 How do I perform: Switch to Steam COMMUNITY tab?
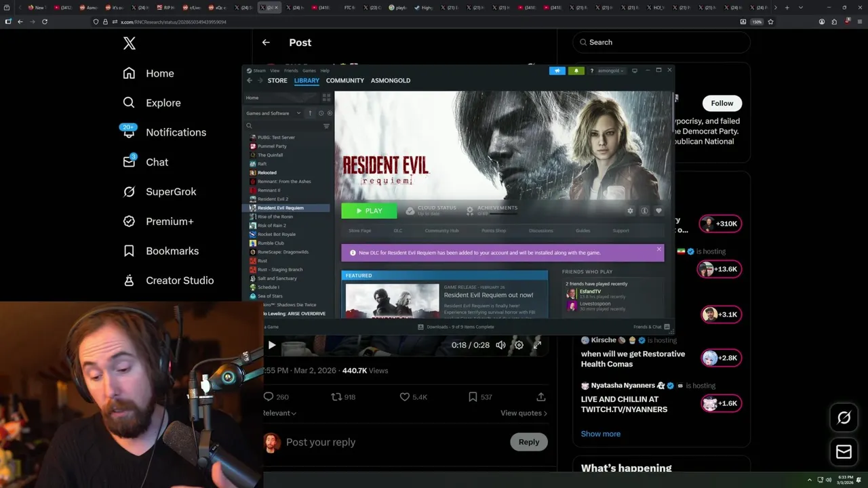(344, 81)
